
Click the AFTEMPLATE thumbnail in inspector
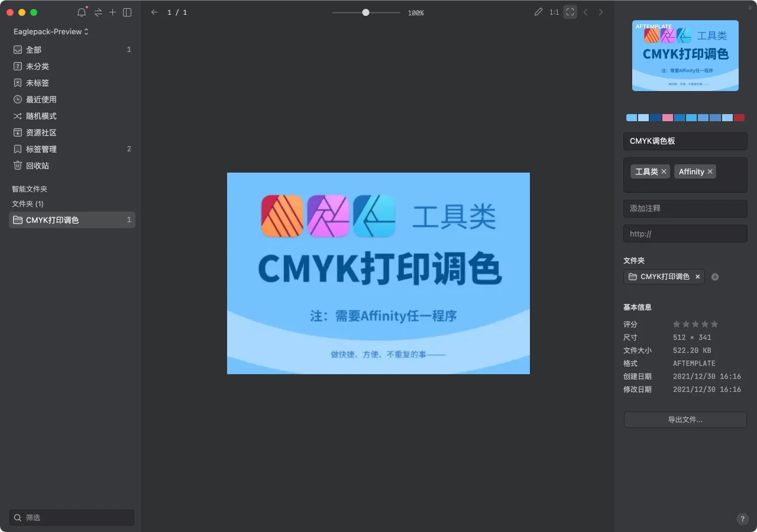[x=685, y=56]
